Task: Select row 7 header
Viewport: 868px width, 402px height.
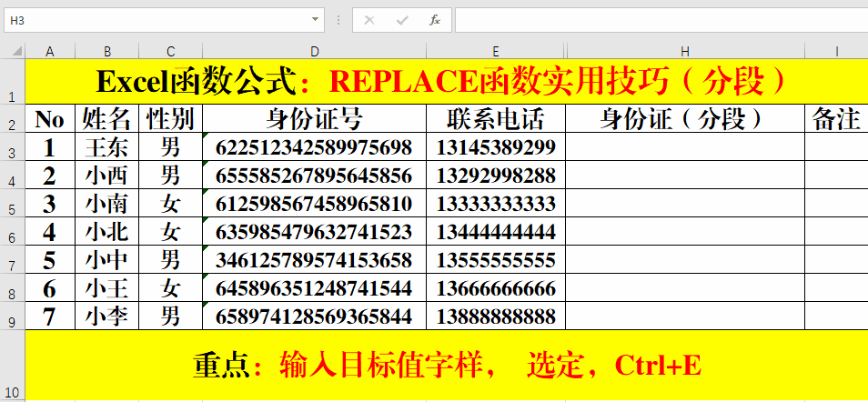Action: coord(13,260)
